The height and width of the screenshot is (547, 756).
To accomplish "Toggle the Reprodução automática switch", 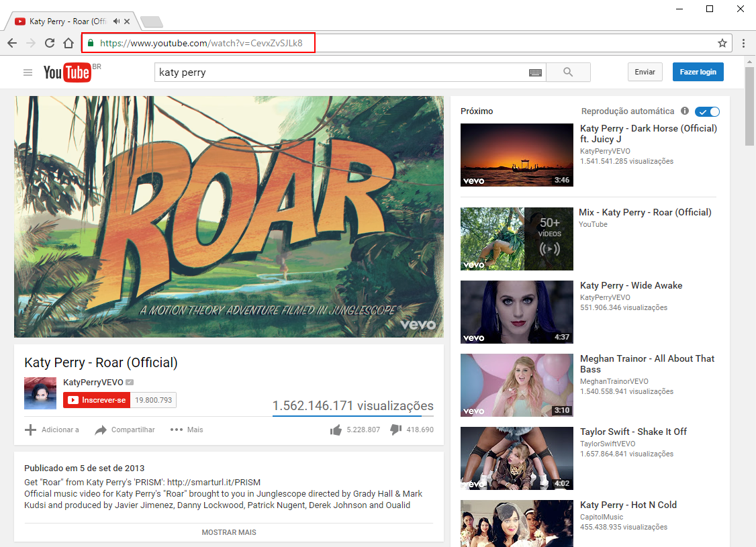I will point(707,112).
